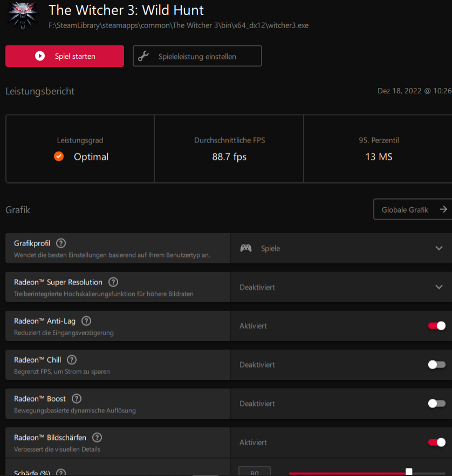Screen dimensions: 452x476
Task: Open help icon next to Grafikprofil
Action: (61, 243)
